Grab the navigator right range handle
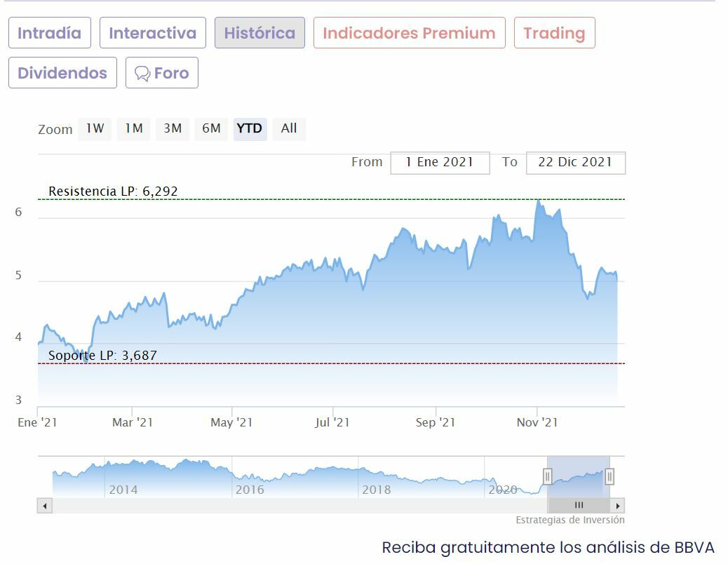Viewport: 728px width, 564px height. [x=609, y=477]
